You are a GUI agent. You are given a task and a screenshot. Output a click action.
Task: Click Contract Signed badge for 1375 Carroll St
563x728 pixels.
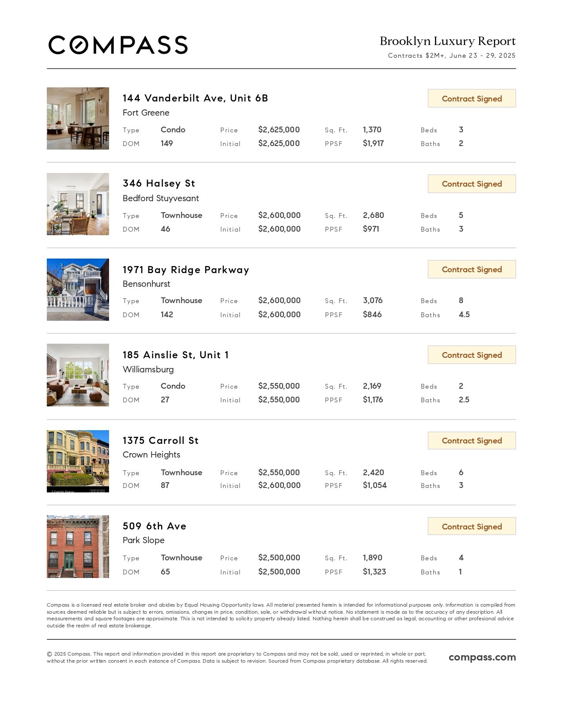[x=472, y=440]
